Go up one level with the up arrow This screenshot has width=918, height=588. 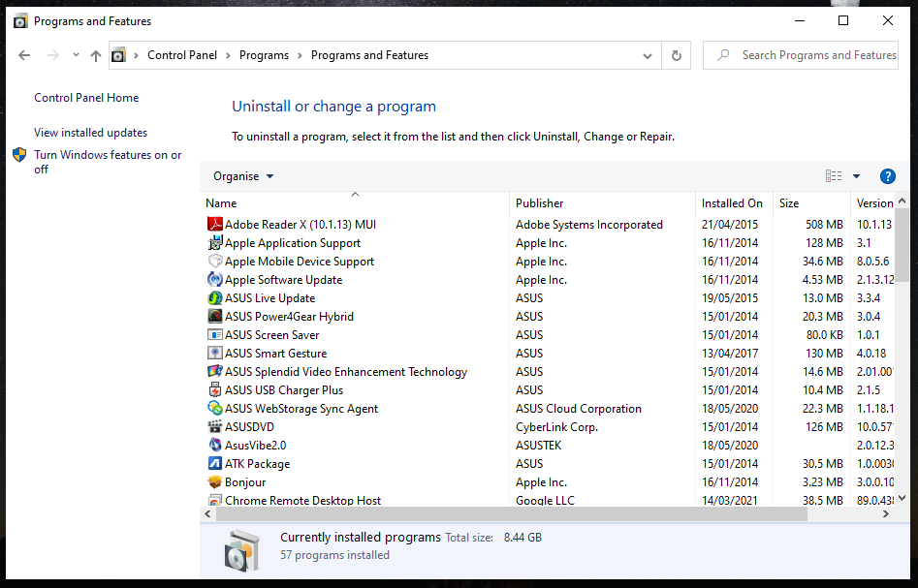coord(96,55)
